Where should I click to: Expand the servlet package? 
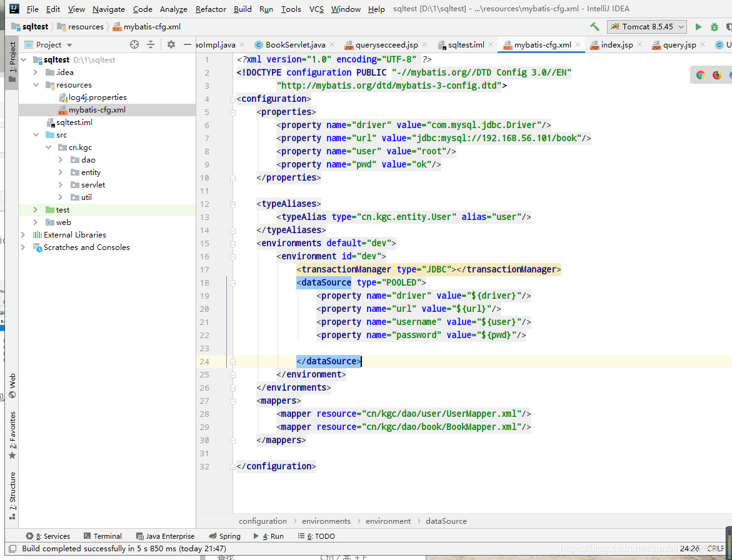(60, 185)
